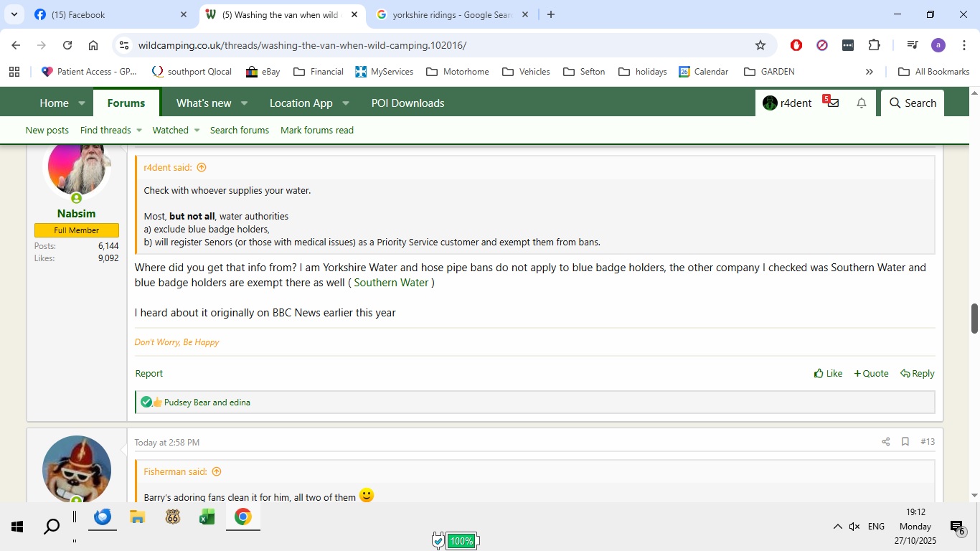Click the browser address bar URL
The height and width of the screenshot is (551, 980).
[301, 45]
